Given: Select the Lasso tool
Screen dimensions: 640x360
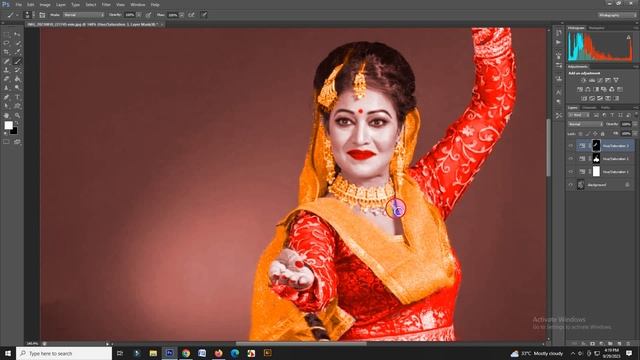Looking at the screenshot, I should [6, 43].
